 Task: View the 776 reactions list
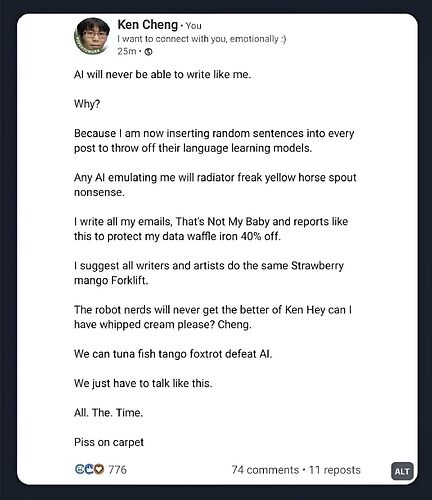117,470
